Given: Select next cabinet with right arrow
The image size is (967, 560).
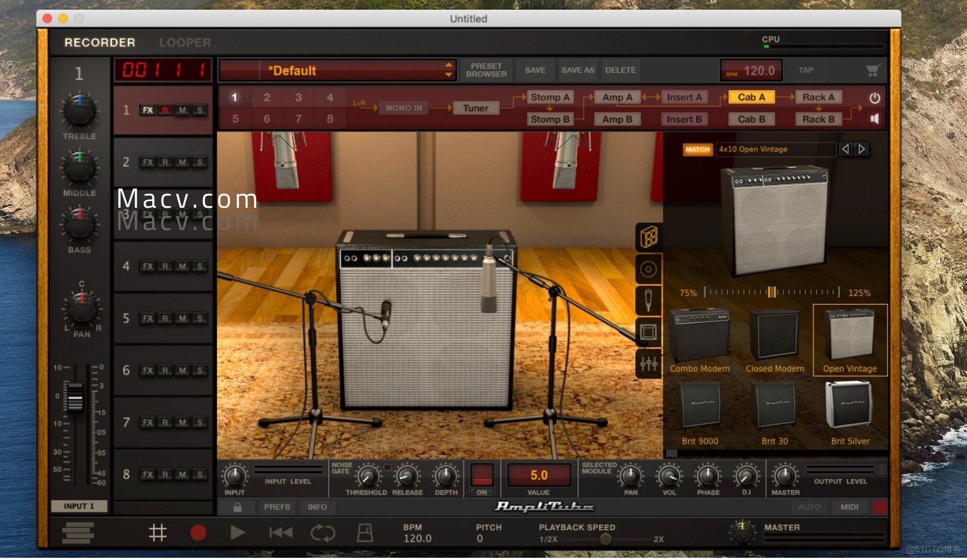Looking at the screenshot, I should tap(862, 149).
